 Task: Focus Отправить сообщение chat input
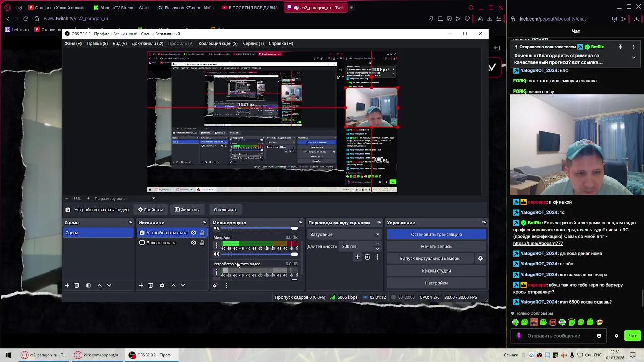(x=558, y=336)
